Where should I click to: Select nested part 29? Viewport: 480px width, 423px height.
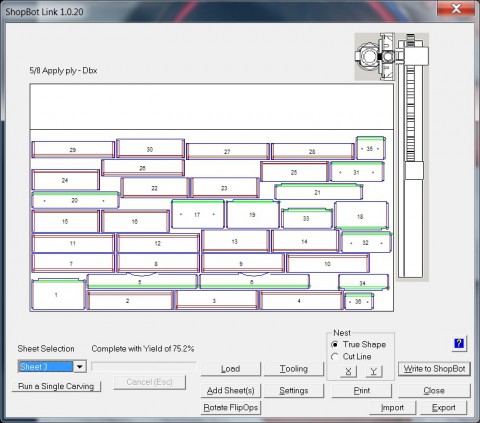73,150
